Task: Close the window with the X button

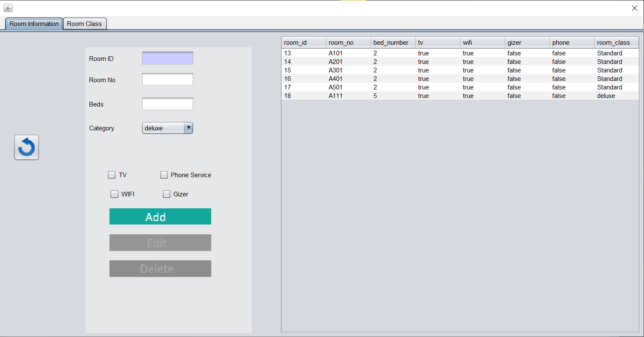Action: pyautogui.click(x=634, y=8)
